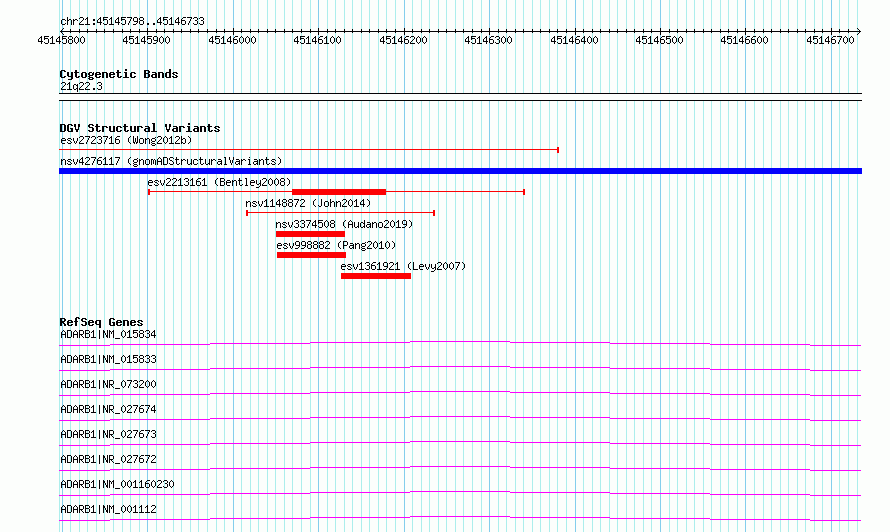Open variant esv998882 (Pang2010) label
This screenshot has width=890, height=532.
[336, 245]
